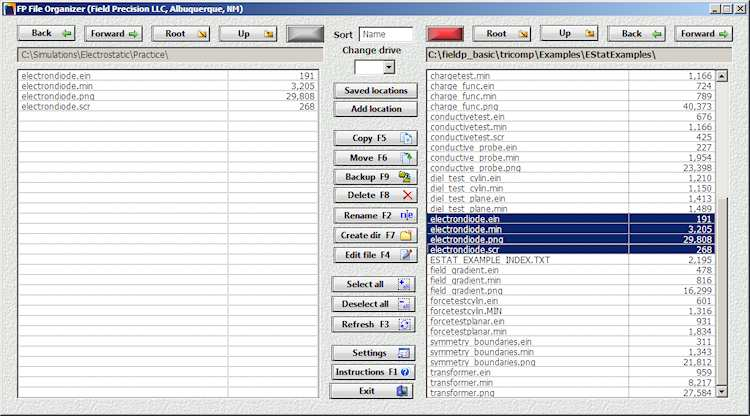Screen dimensions: 750x416
Task: Click the Saved locations button
Action: [x=375, y=91]
